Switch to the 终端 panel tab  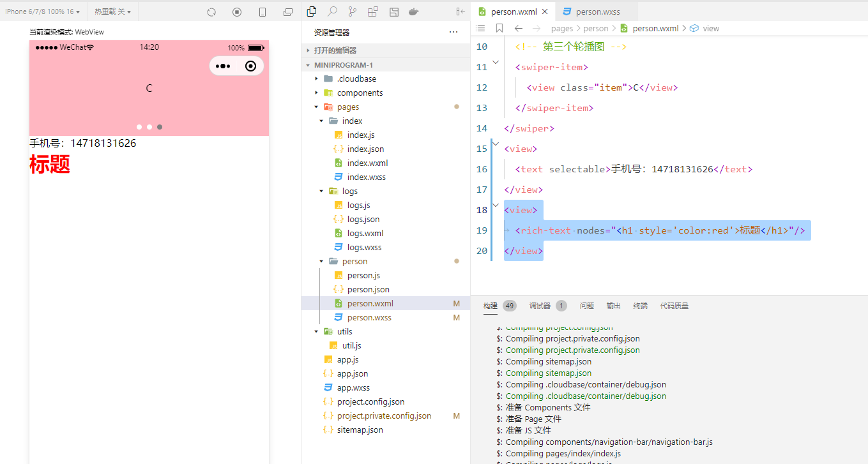(x=640, y=306)
